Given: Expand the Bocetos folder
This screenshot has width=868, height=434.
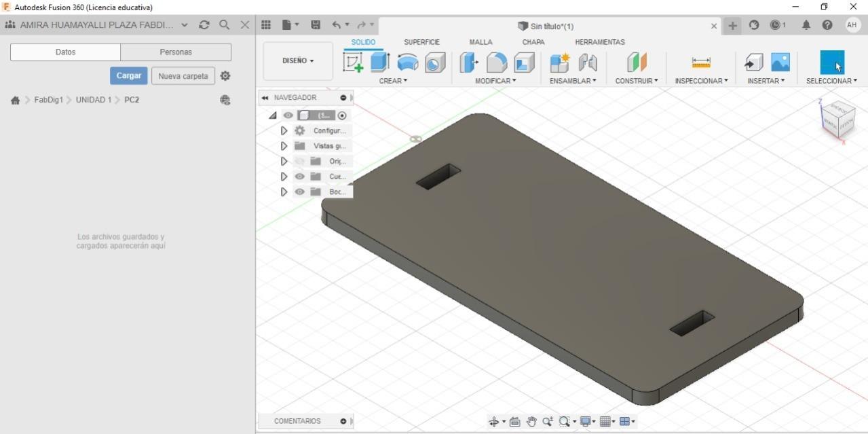Looking at the screenshot, I should click(284, 192).
